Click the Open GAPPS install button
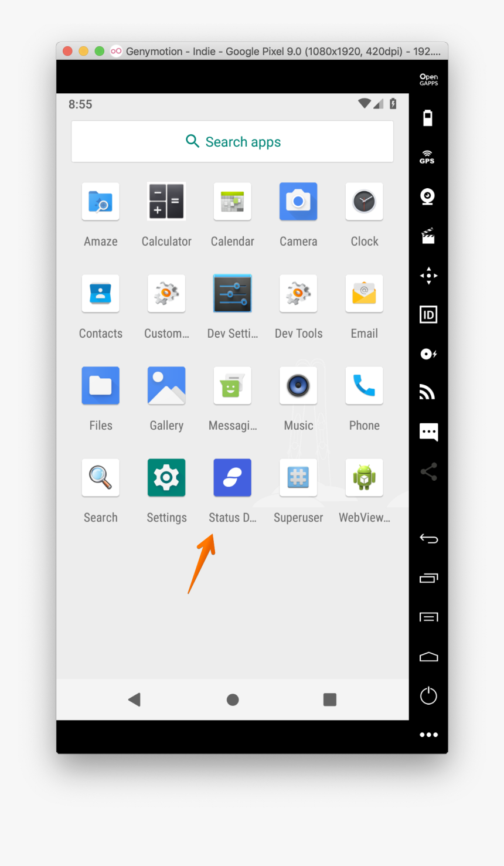Viewport: 504px width, 866px height. click(x=428, y=80)
